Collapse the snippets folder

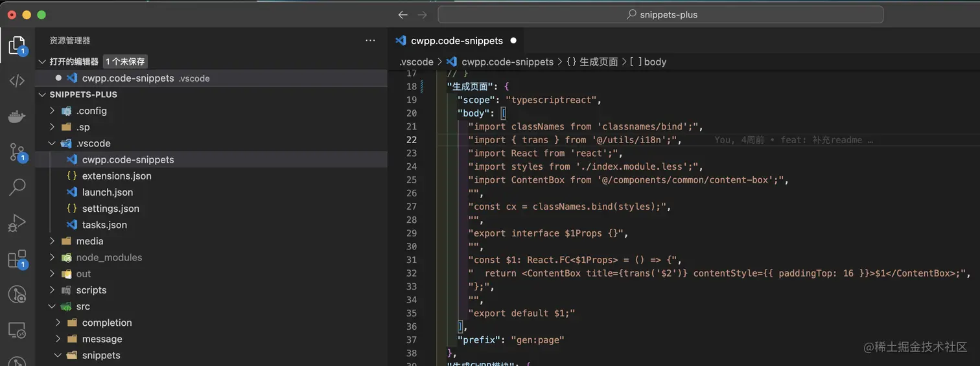pyautogui.click(x=58, y=355)
